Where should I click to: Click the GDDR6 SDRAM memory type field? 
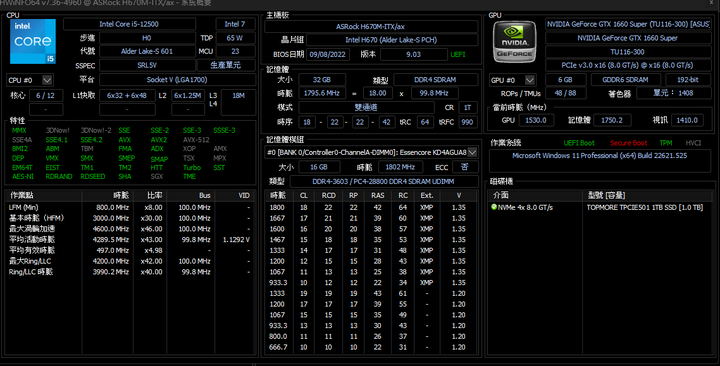tap(625, 79)
